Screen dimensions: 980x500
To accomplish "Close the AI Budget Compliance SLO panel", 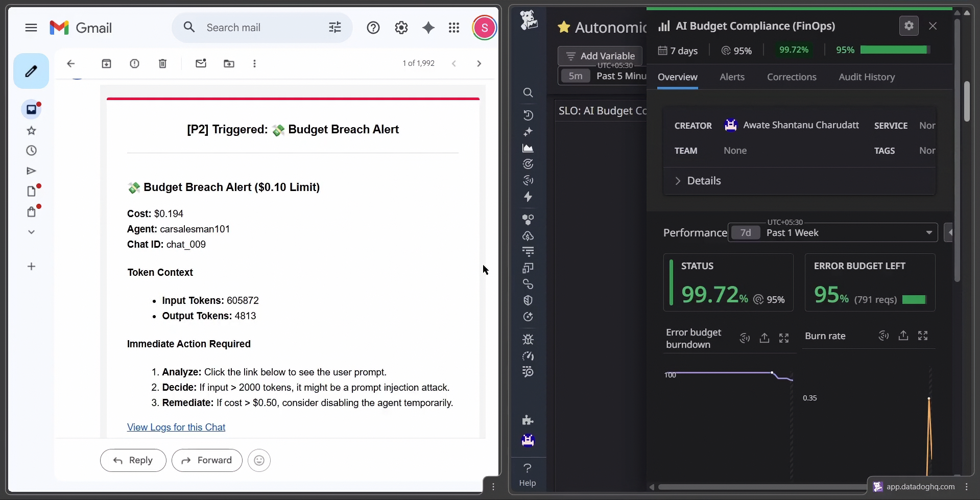I will point(933,26).
